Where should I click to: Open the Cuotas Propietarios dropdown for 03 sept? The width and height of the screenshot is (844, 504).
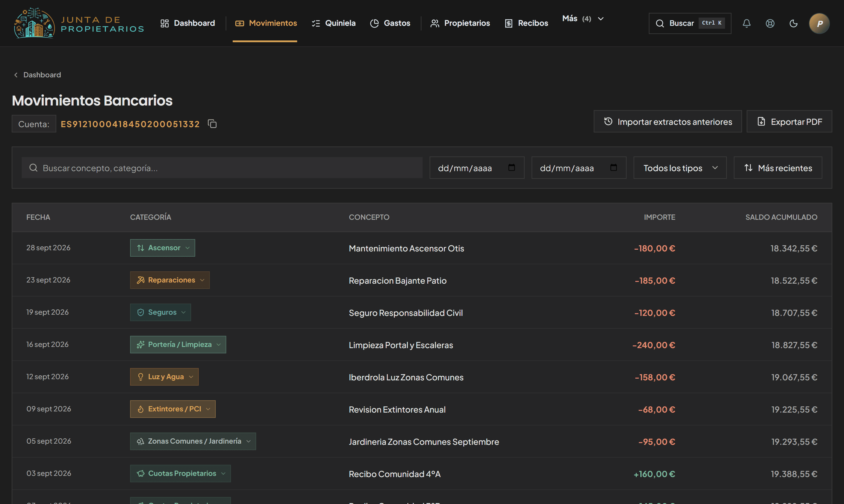(x=180, y=474)
